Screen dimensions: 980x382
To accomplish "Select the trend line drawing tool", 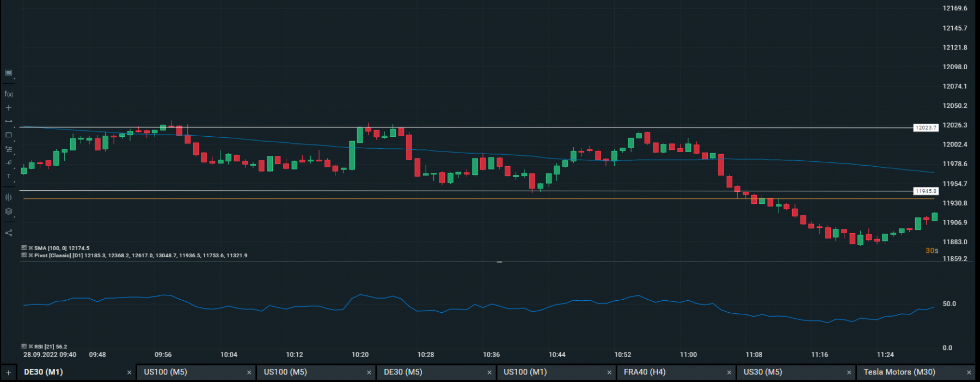I will [9, 121].
